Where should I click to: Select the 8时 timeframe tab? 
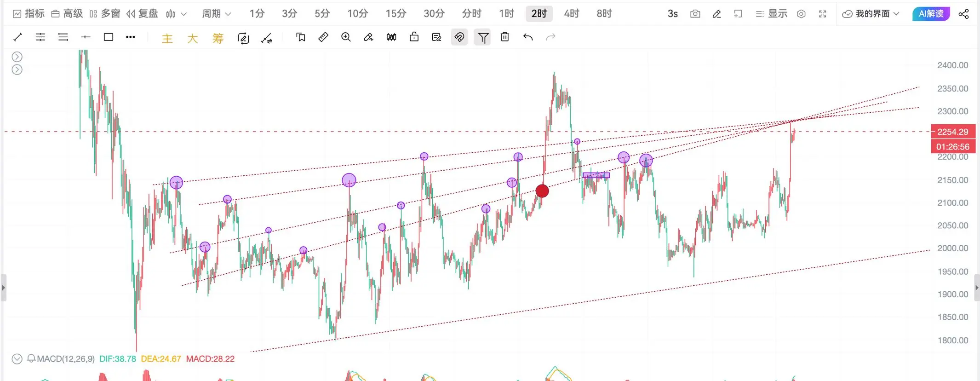coord(604,14)
